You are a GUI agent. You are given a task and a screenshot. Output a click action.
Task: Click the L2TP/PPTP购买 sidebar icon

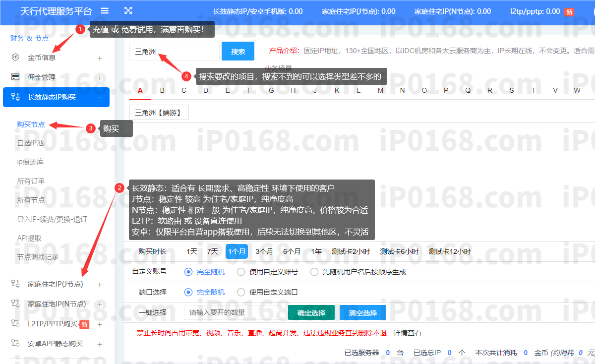[15, 324]
